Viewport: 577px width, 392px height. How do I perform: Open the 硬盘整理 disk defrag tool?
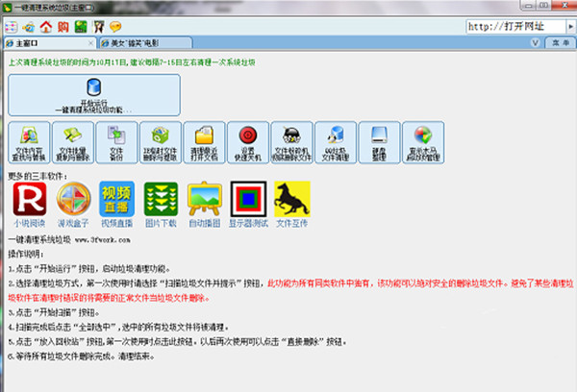click(x=380, y=143)
